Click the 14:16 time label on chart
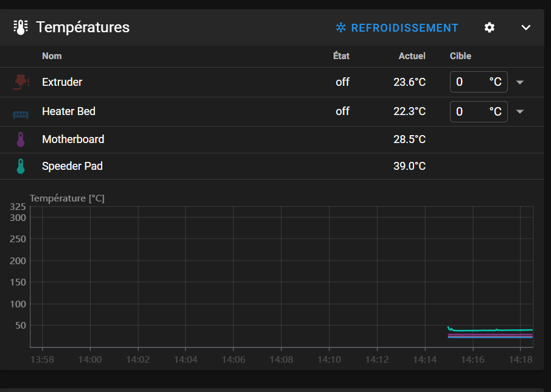 coord(472,360)
